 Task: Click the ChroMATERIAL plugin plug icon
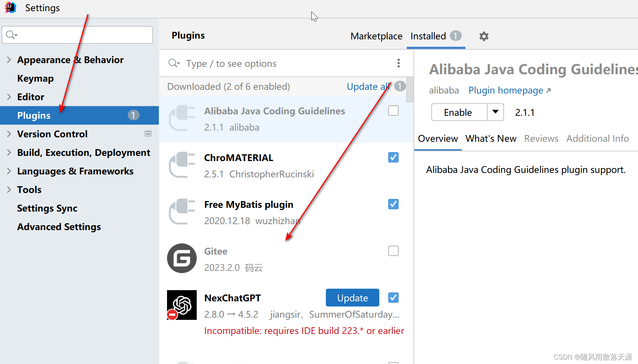click(x=182, y=165)
